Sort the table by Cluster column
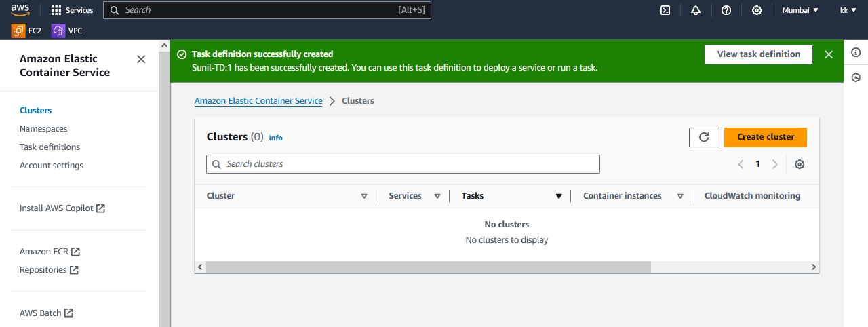Screen dimensions: 868x327 pos(364,196)
